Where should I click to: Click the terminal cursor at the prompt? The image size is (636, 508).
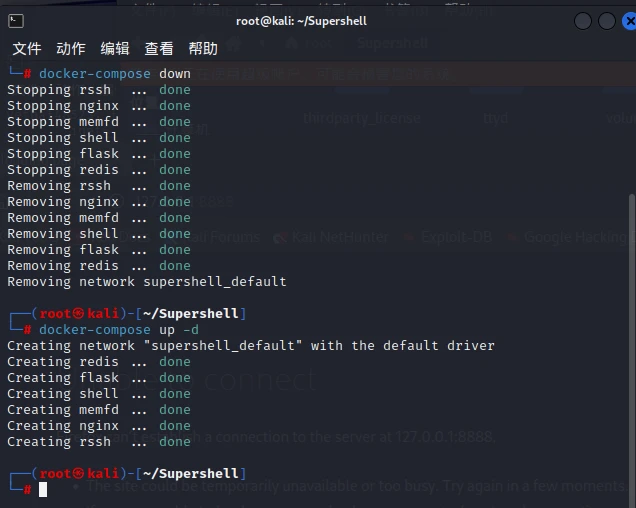click(43, 490)
